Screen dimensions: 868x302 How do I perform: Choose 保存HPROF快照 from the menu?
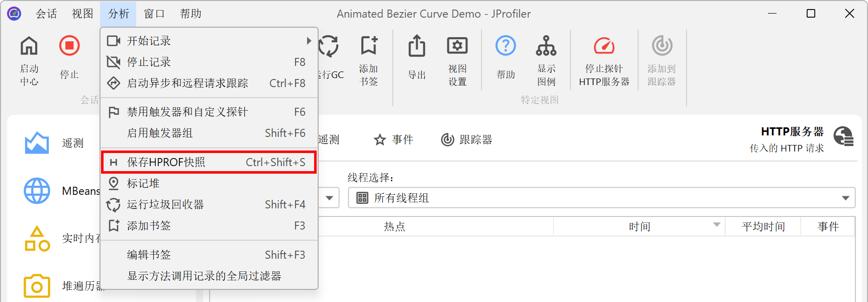(209, 162)
